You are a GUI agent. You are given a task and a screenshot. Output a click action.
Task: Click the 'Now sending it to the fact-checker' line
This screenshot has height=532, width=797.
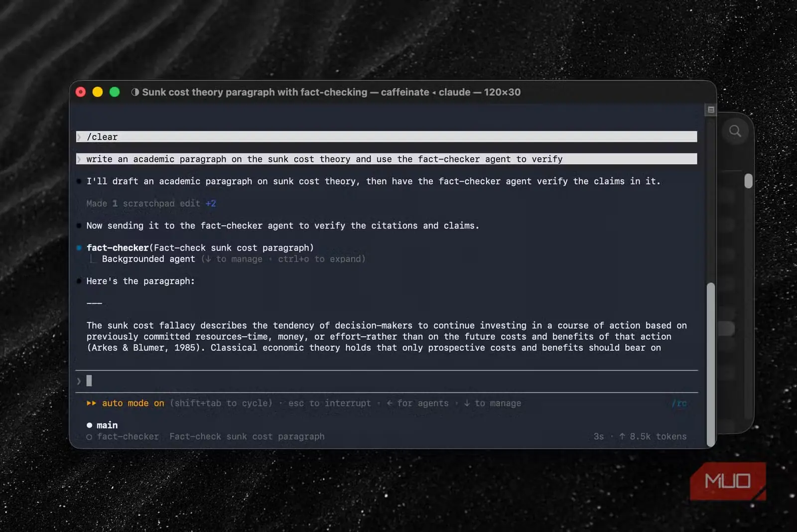282,226
